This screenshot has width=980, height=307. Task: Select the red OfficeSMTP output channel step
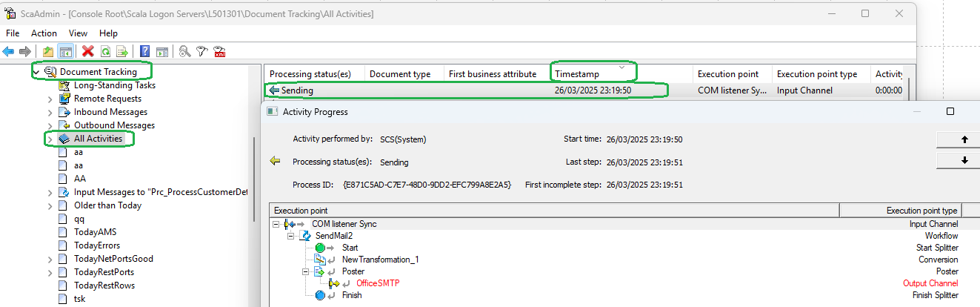coord(378,283)
